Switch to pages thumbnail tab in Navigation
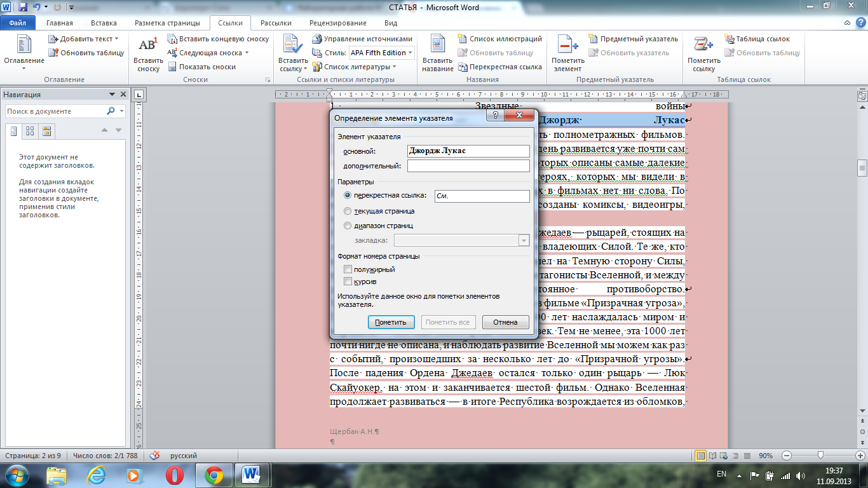Viewport: 868px width, 488px height. [x=30, y=132]
